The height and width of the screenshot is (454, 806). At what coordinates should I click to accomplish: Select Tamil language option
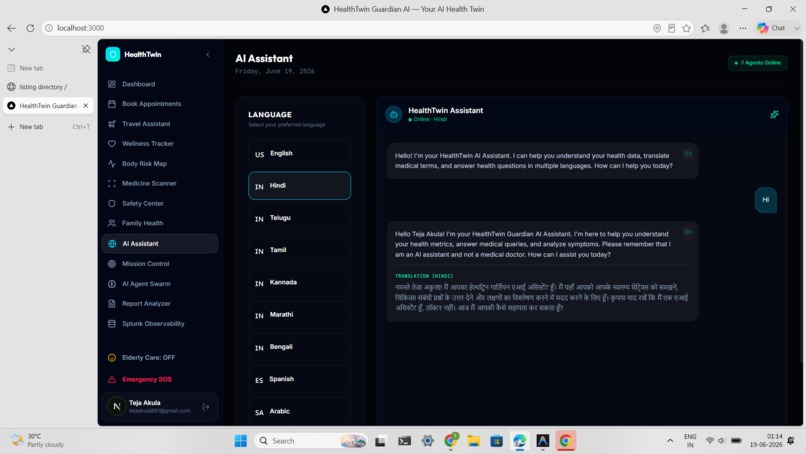pyautogui.click(x=299, y=250)
